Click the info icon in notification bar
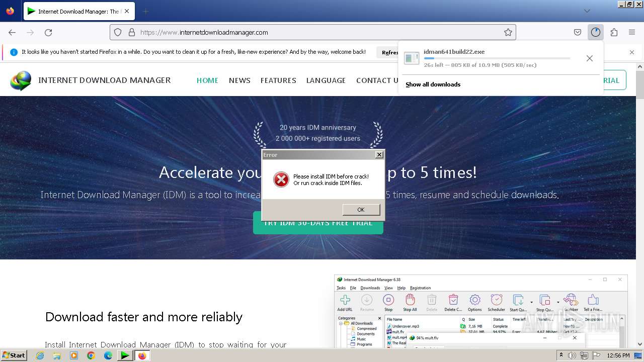This screenshot has height=362, width=644. [x=14, y=52]
